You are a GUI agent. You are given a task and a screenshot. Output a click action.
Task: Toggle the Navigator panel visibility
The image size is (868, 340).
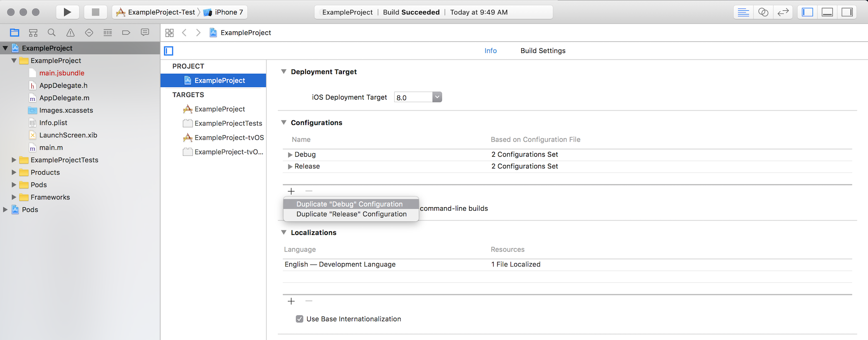(807, 12)
